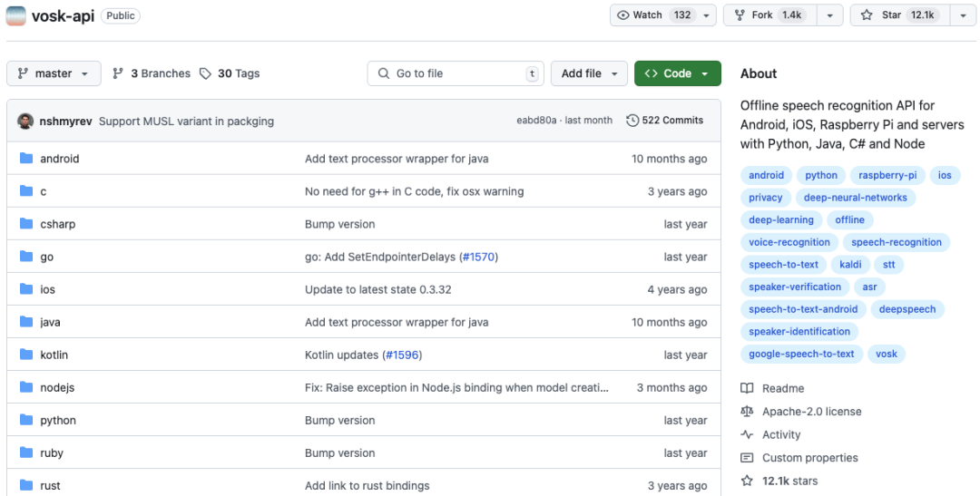Open the python folder
Viewport: 980px width, 496px height.
click(58, 421)
